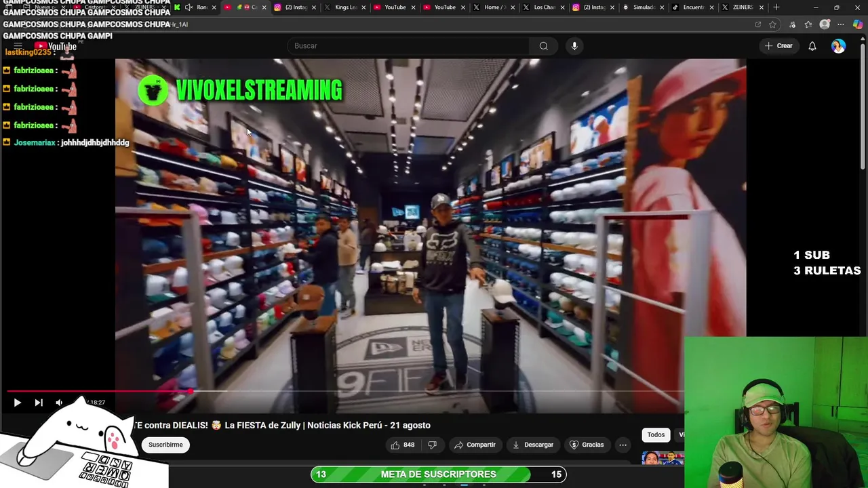Click the lastking0235 chat username
Image resolution: width=868 pixels, height=488 pixels.
pyautogui.click(x=28, y=52)
